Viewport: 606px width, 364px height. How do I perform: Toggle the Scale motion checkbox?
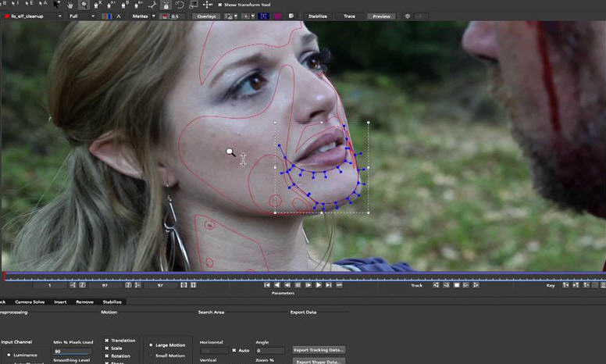click(107, 348)
